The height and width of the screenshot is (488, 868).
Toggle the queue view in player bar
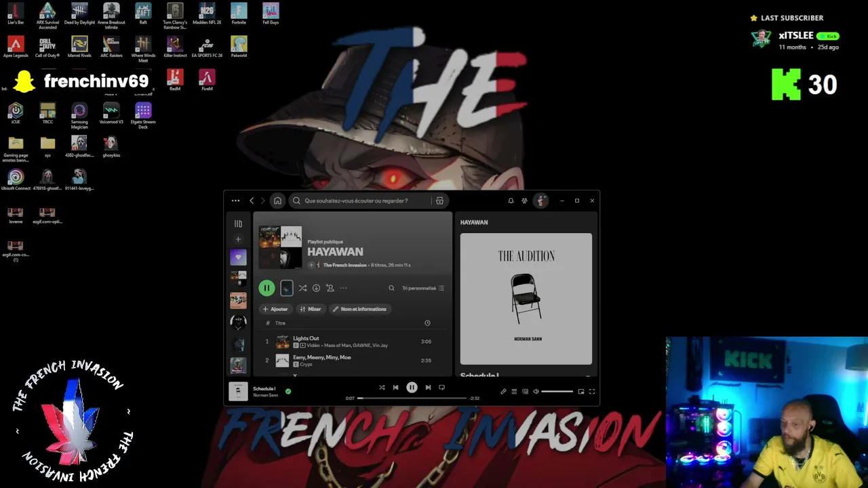[514, 392]
